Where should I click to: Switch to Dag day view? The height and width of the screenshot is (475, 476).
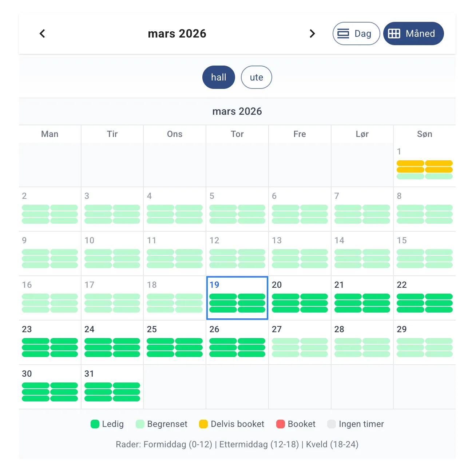tap(356, 34)
